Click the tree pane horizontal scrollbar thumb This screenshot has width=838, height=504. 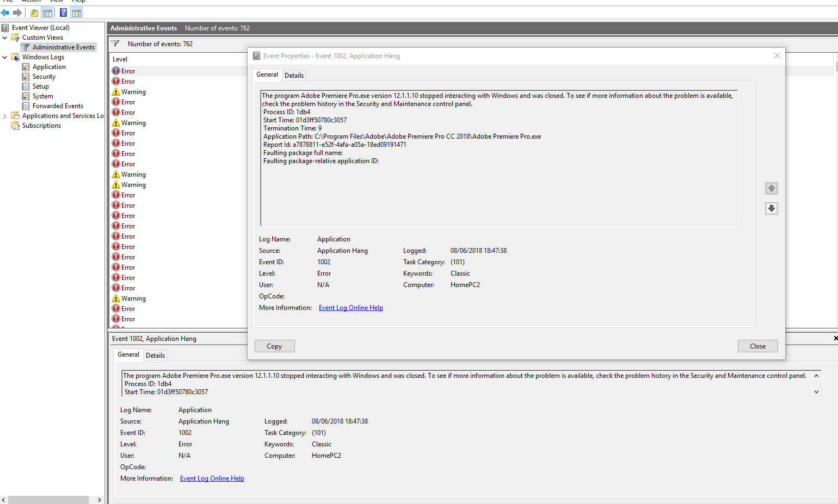(48, 500)
